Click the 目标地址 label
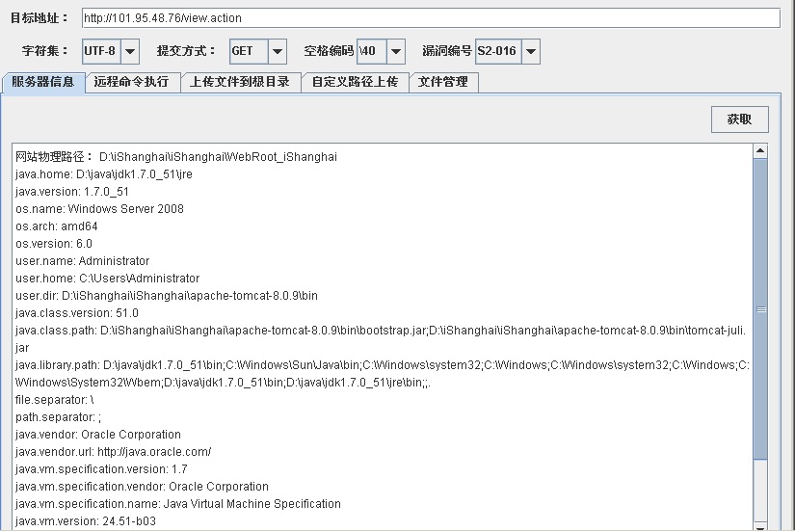The height and width of the screenshot is (532, 795). (x=40, y=18)
